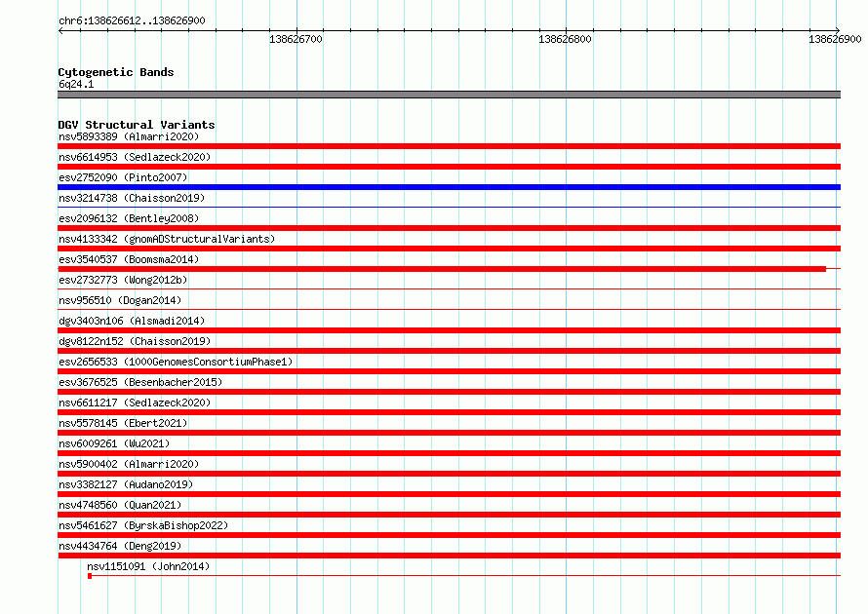Select the nsv6611217 (Sedlazeck2020) label

coord(135,403)
